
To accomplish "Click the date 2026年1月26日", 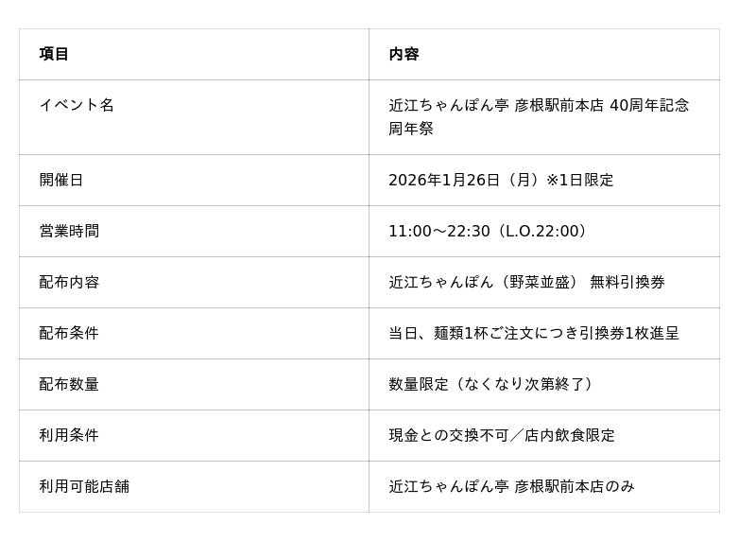I will coord(444,180).
